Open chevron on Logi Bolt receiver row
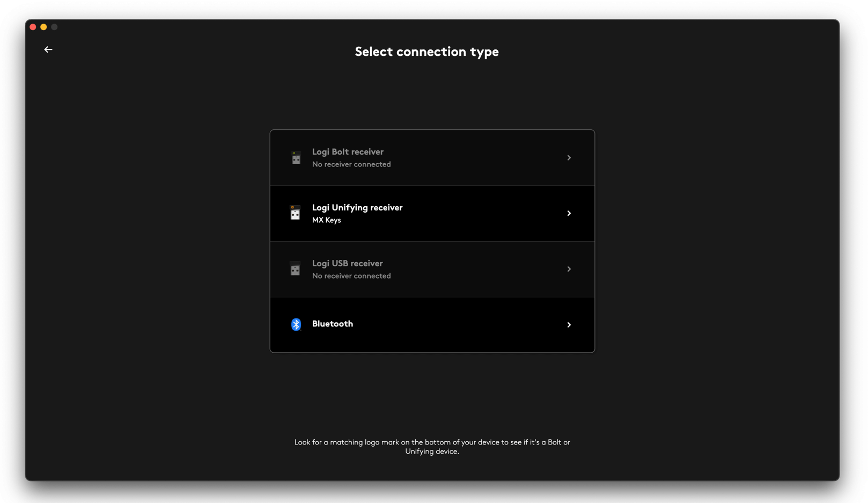Image resolution: width=868 pixels, height=503 pixels. (x=569, y=158)
